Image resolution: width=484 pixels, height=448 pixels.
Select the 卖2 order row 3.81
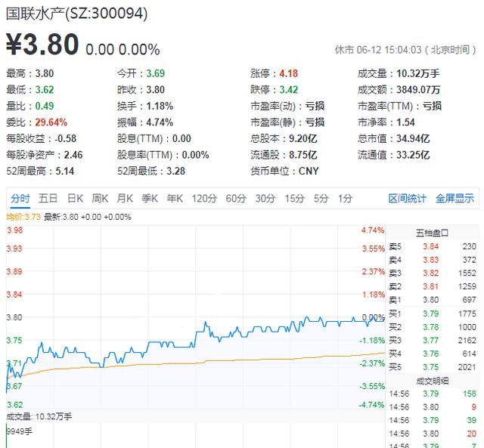pos(432,287)
